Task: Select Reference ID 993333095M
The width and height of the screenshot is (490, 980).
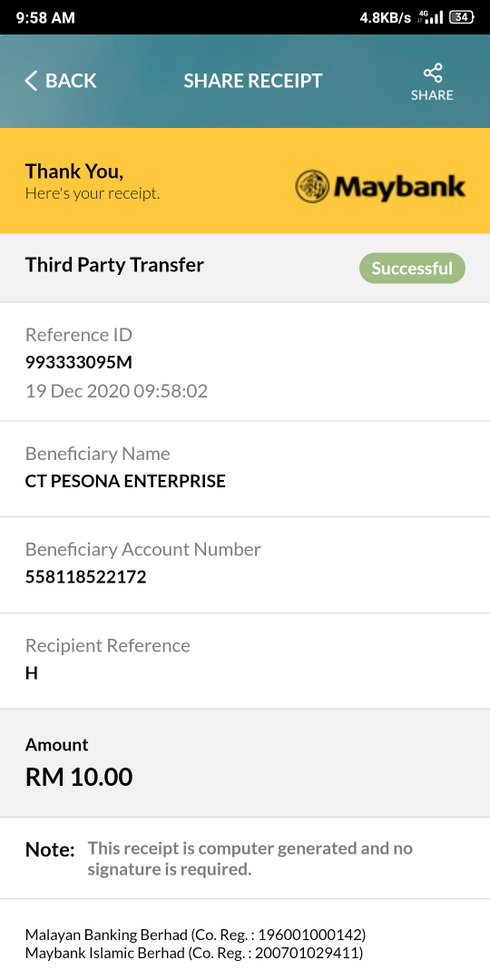Action: point(79,362)
